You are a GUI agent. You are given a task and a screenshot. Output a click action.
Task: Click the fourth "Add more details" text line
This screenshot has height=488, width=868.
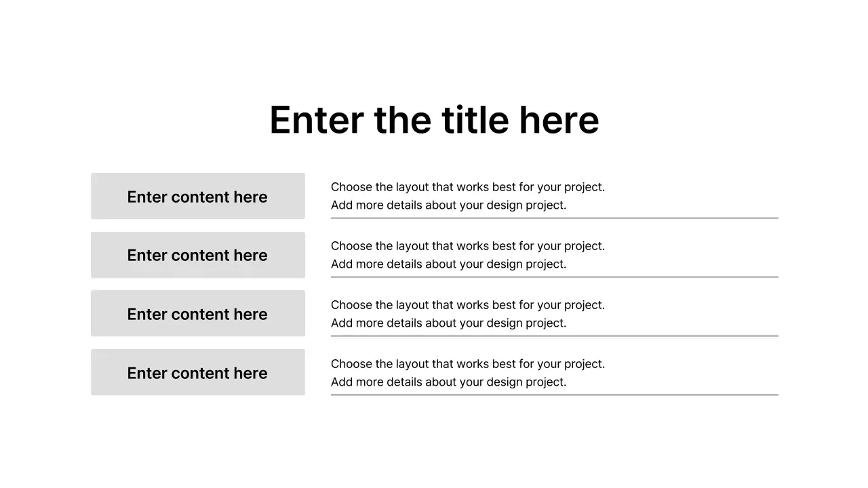[448, 382]
